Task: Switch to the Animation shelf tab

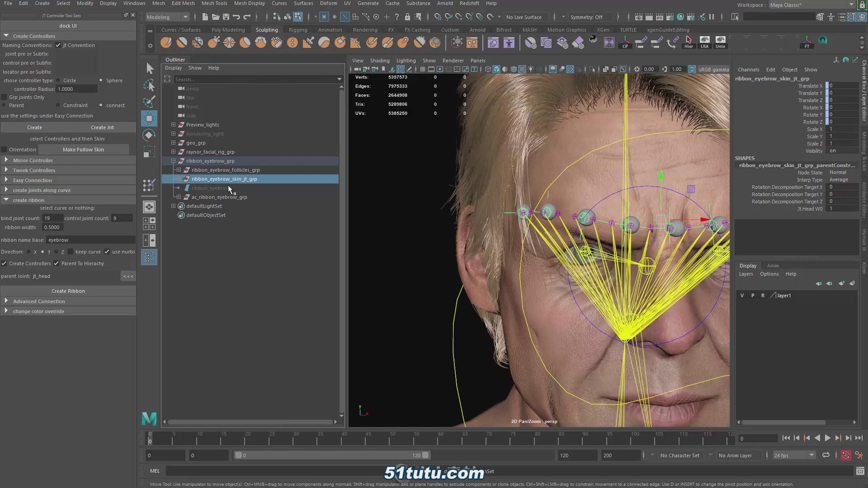Action: tap(330, 30)
